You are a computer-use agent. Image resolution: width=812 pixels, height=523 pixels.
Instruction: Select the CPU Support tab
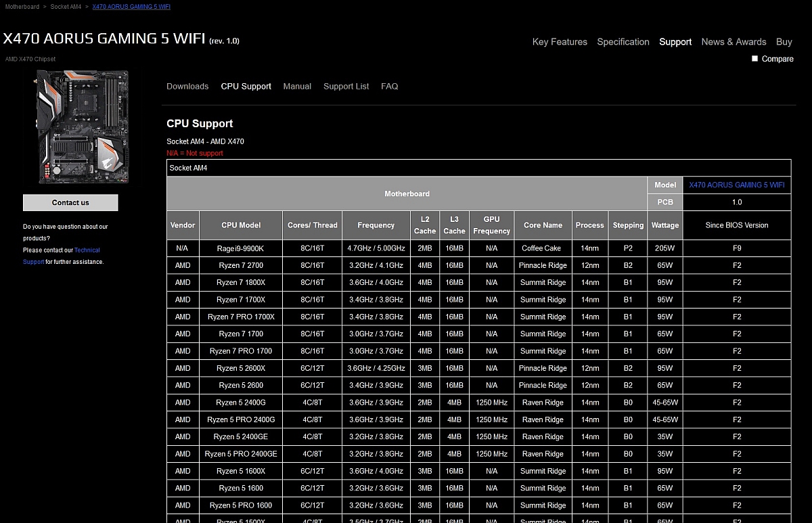[x=246, y=87]
